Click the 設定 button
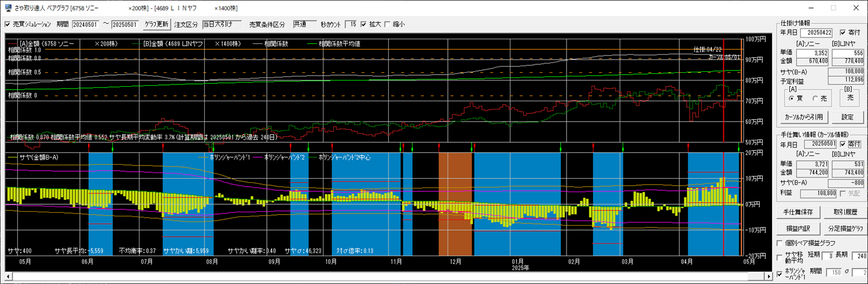Viewport: 868px width, 284px height. click(847, 117)
